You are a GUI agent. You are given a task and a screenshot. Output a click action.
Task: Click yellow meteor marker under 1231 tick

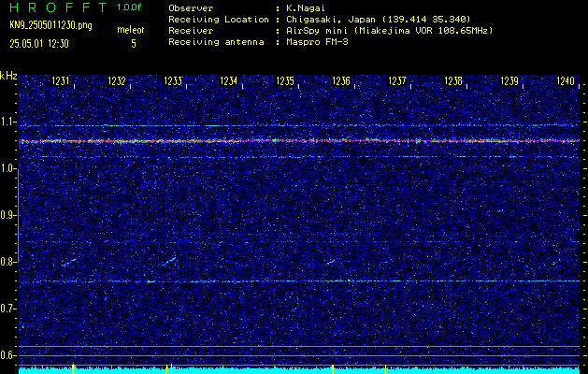(73, 368)
